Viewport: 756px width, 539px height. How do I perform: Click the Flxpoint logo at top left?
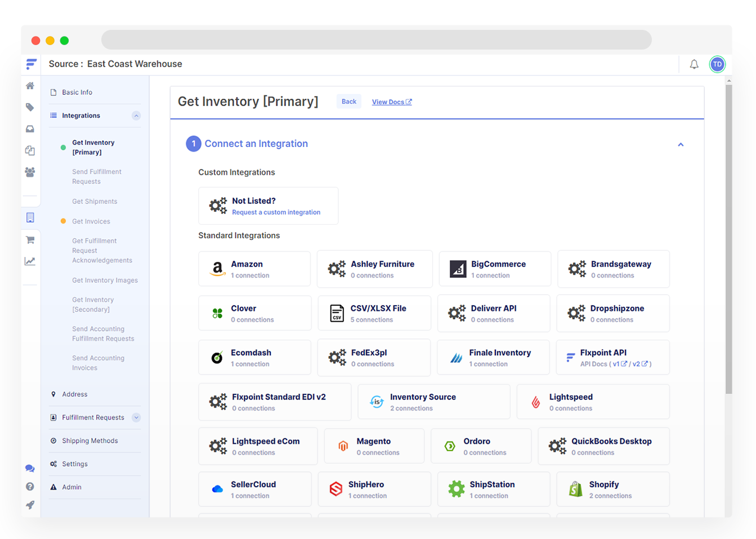click(x=32, y=64)
